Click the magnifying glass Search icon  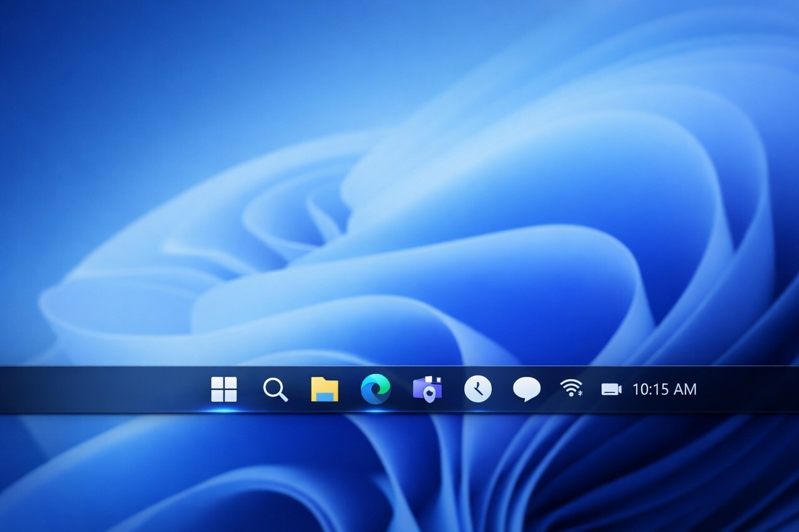[x=275, y=390]
